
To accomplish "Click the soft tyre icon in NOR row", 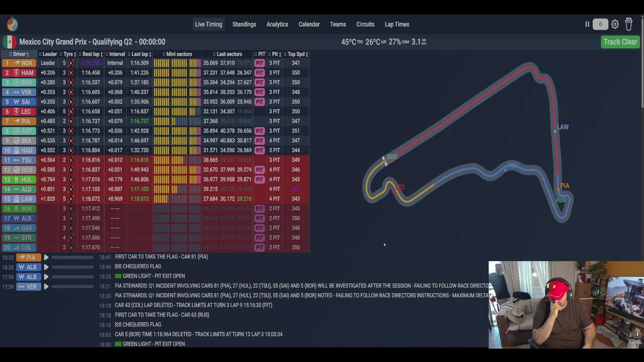I will click(x=71, y=63).
